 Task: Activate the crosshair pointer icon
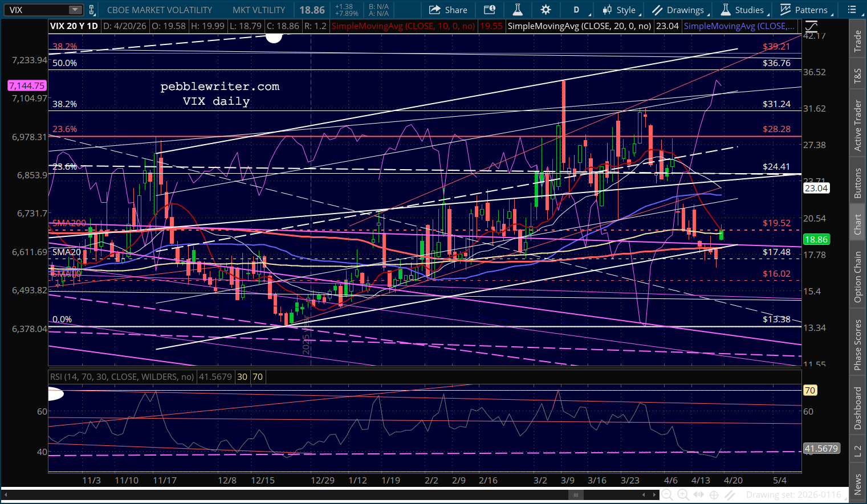tap(714, 495)
